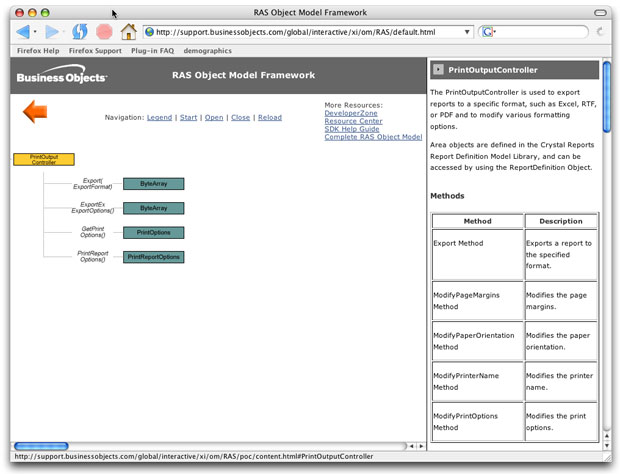
Task: Click the Method column header
Action: click(478, 221)
